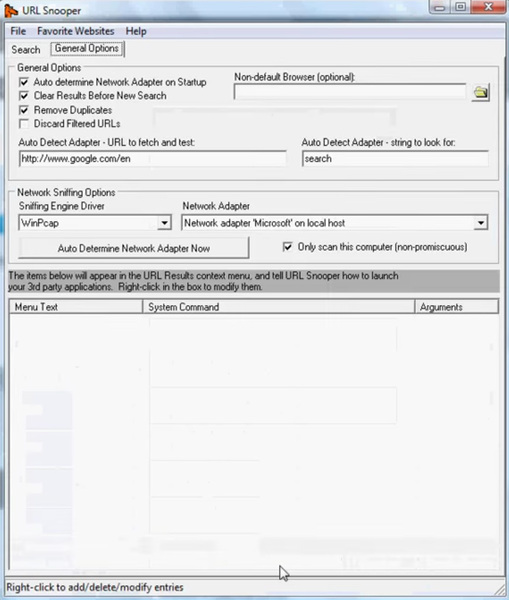
Task: Open the Help menu
Action: (x=136, y=31)
